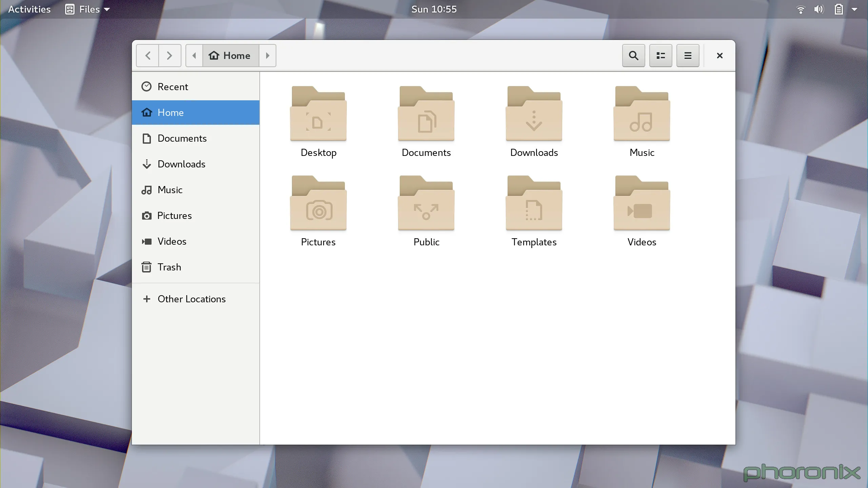Open Trash from the sidebar

point(169,267)
